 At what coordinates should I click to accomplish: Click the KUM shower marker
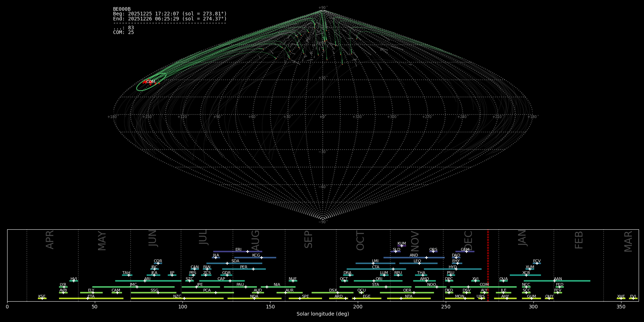click(x=401, y=246)
